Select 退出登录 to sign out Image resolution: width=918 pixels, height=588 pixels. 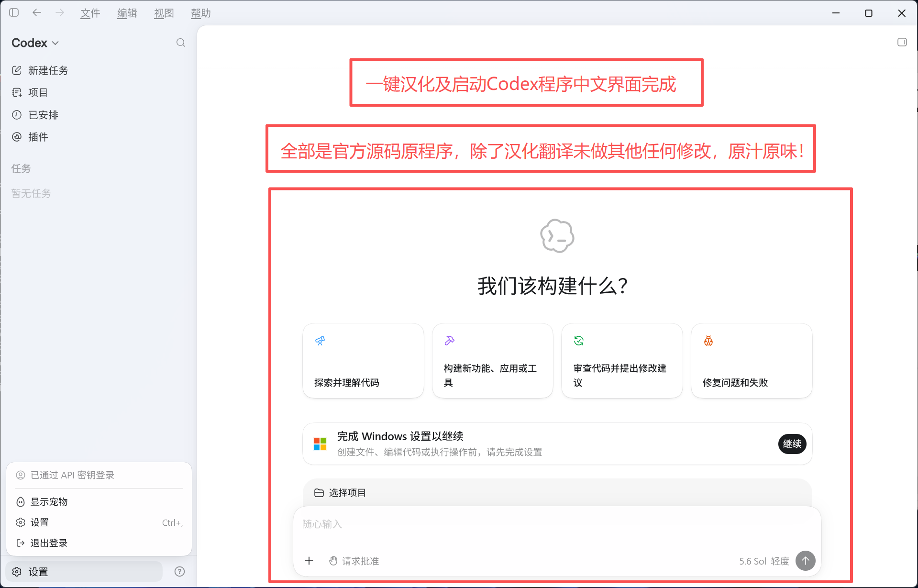[99, 543]
